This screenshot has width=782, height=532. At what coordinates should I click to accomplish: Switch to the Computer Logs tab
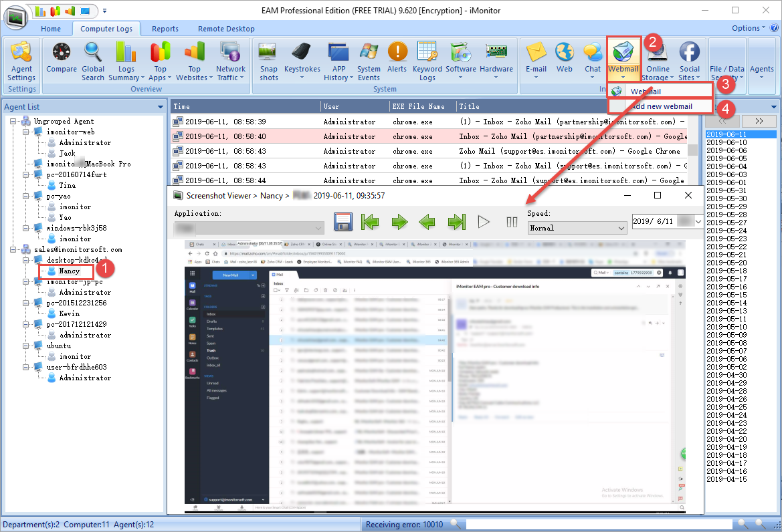[x=106, y=29]
